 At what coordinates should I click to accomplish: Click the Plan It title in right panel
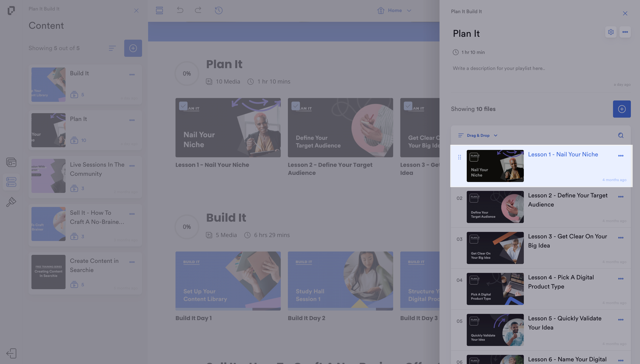click(x=466, y=33)
